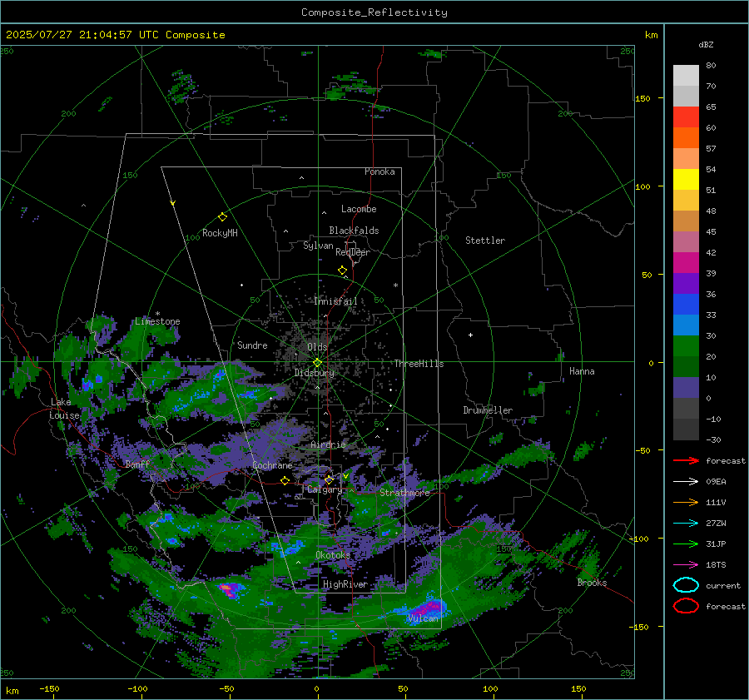Click the -150 tick on the bottom axis
Viewport: 749px width, 700px height.
[x=49, y=688]
